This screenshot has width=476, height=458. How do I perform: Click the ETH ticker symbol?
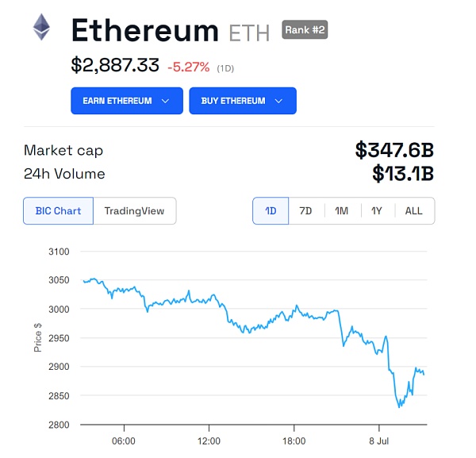248,33
